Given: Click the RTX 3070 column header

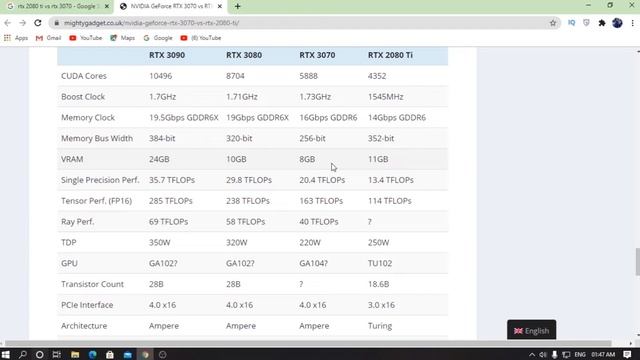Looking at the screenshot, I should click(317, 55).
